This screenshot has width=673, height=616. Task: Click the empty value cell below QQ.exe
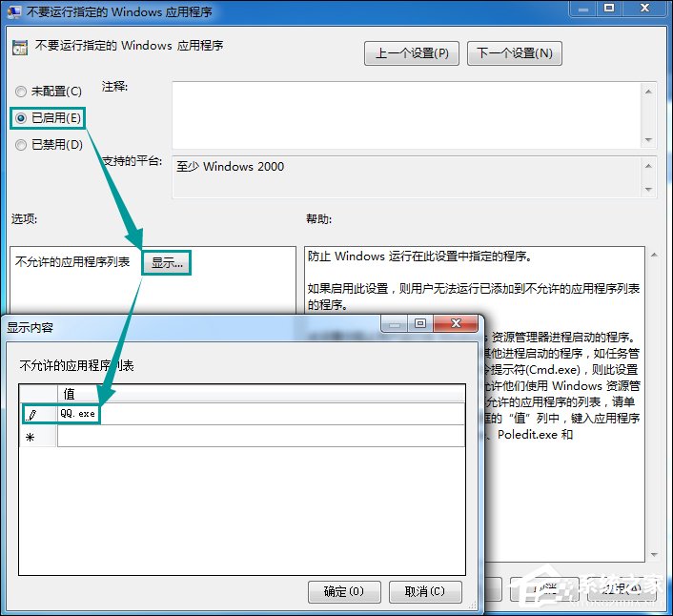pos(257,437)
